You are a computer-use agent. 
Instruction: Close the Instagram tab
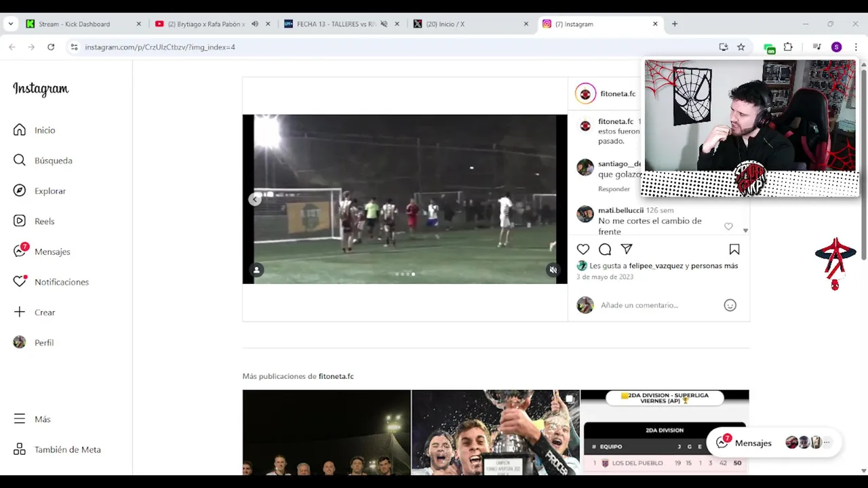[655, 24]
